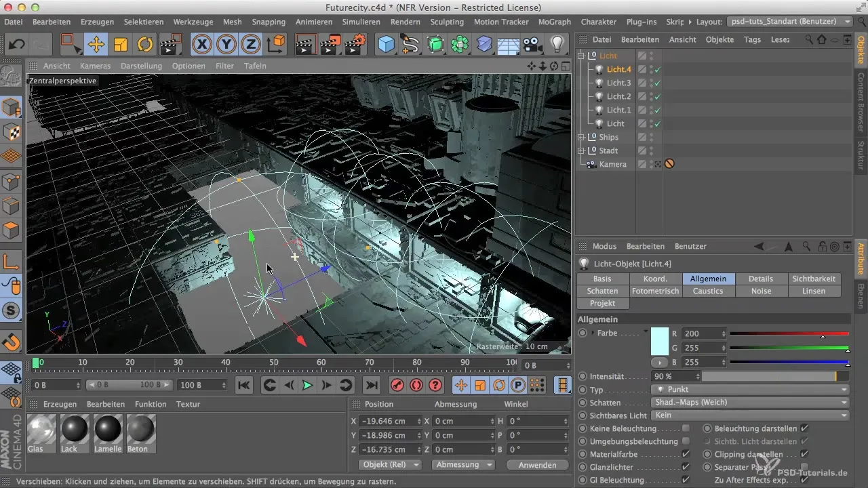Open the Sculpting menu
Screen dimensions: 868x488
tap(447, 22)
